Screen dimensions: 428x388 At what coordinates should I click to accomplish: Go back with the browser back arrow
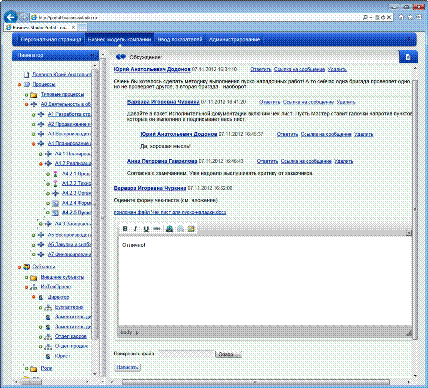pyautogui.click(x=11, y=17)
